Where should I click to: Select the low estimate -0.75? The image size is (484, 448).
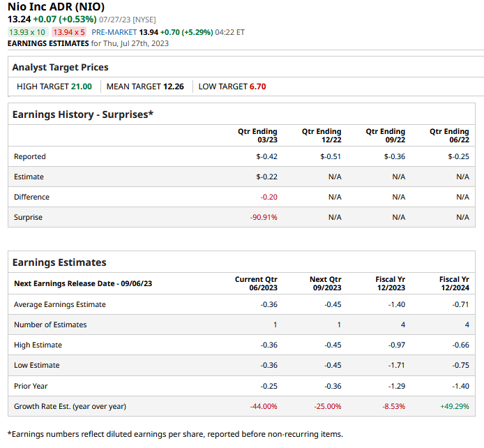pos(460,365)
